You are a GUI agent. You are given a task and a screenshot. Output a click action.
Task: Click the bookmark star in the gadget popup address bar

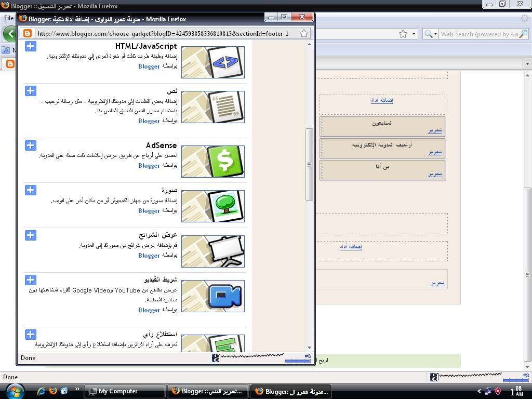point(304,33)
